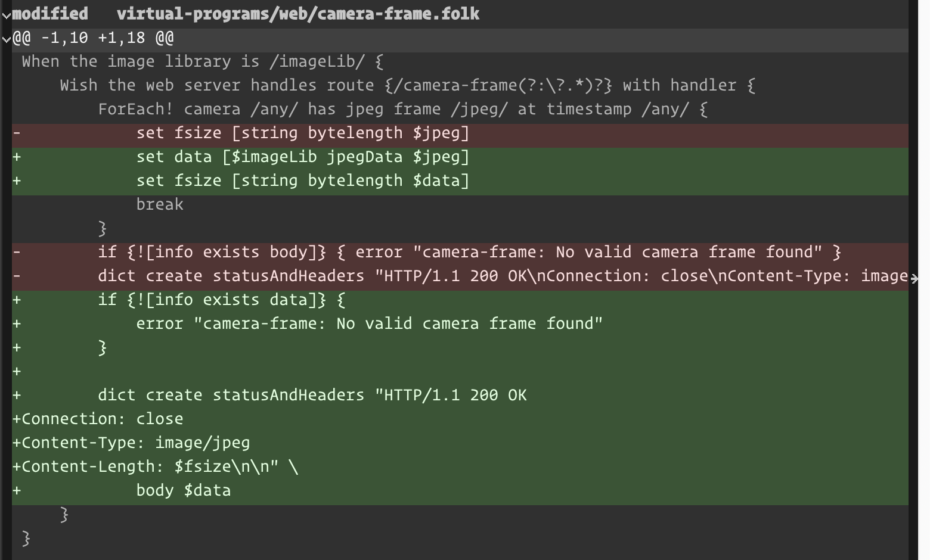Click the added "set fsize [string bytelength $data]" line

point(302,181)
